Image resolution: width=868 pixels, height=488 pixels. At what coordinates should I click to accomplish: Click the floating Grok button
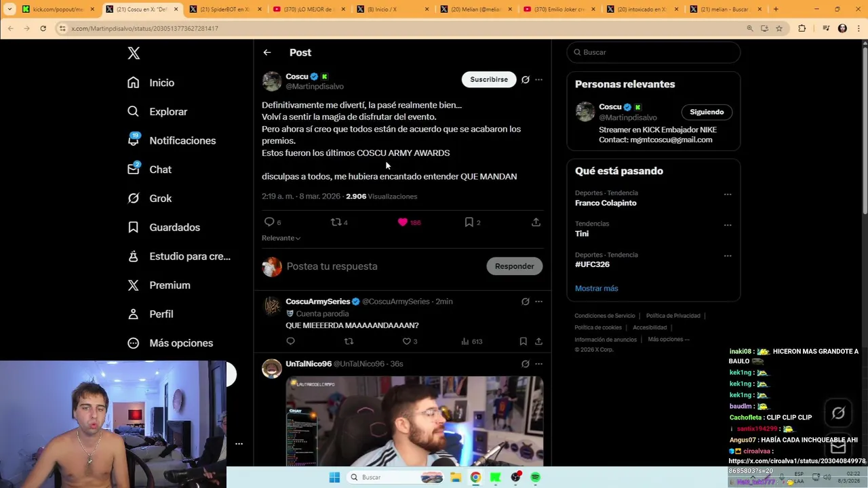pos(838,413)
